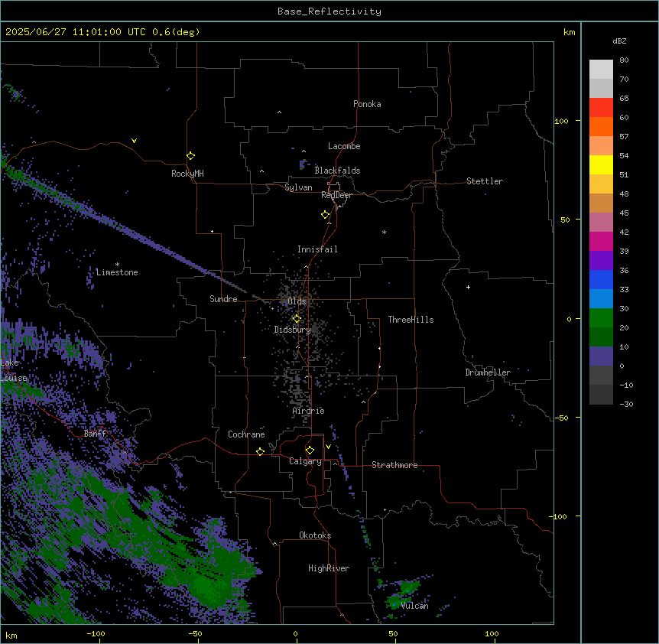Click the RedDeer city label
The image size is (659, 644).
336,195
